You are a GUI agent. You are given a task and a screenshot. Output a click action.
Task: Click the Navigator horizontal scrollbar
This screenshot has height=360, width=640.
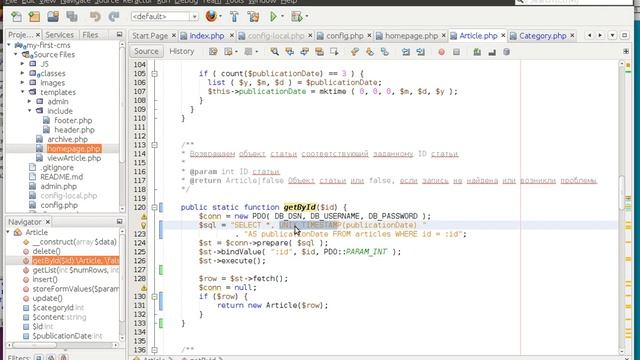point(62,345)
